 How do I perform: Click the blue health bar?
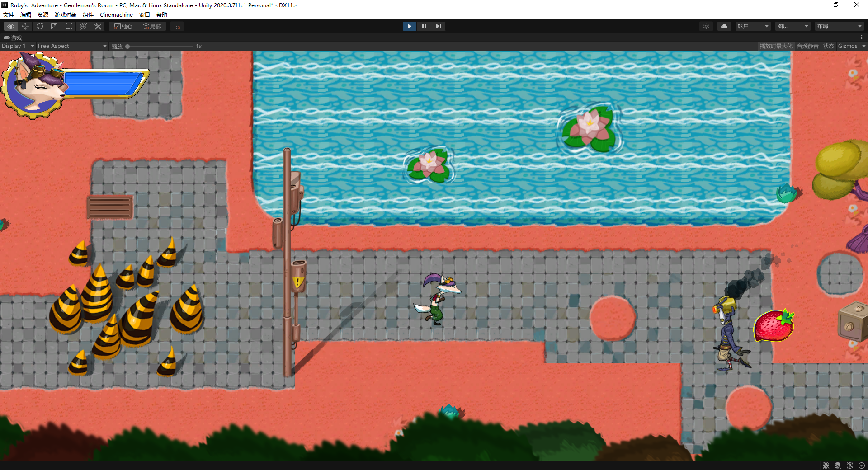click(x=103, y=84)
